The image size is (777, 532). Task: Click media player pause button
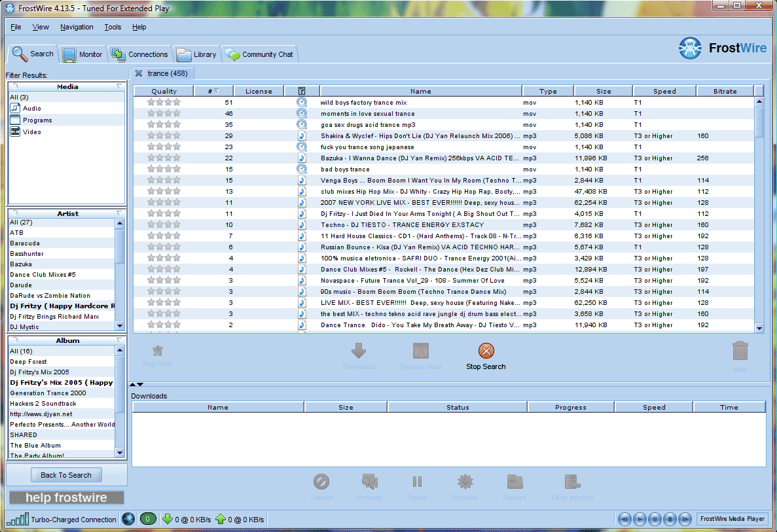[655, 519]
